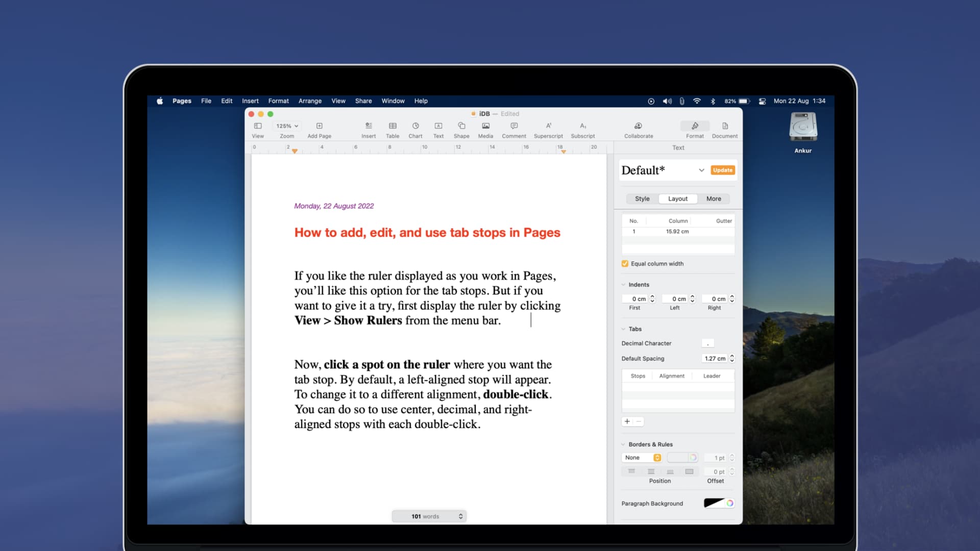The width and height of the screenshot is (980, 551).
Task: Open the Paragraph Background color wheel
Action: (x=730, y=503)
